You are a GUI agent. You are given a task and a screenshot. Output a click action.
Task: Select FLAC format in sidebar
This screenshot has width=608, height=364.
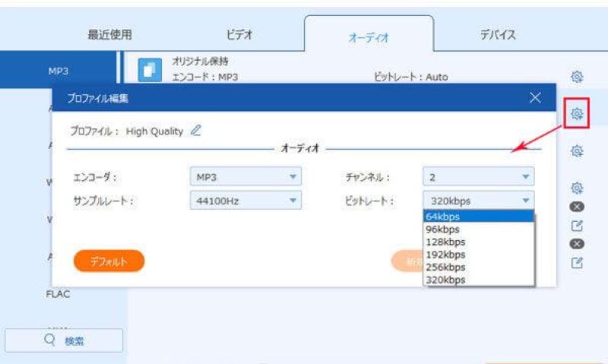(59, 294)
